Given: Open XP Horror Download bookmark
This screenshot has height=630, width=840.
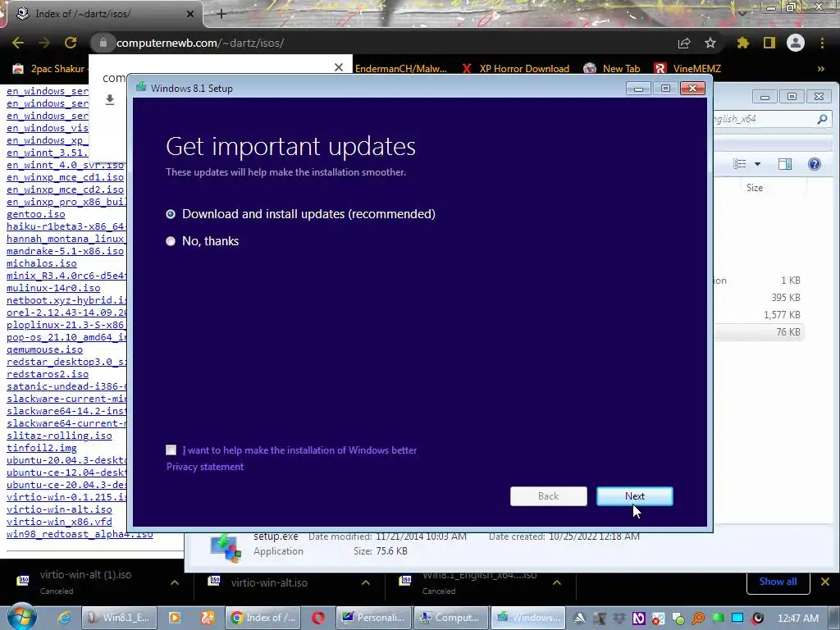Looking at the screenshot, I should coord(515,69).
